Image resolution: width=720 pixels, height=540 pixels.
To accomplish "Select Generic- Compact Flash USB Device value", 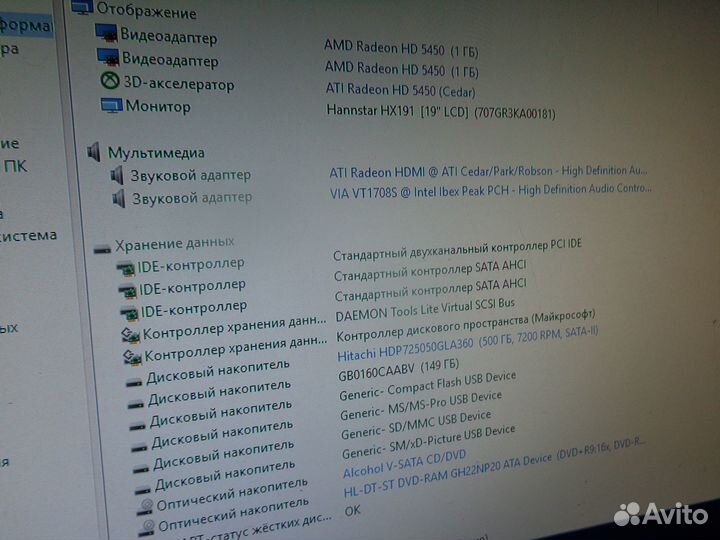I will tap(428, 386).
